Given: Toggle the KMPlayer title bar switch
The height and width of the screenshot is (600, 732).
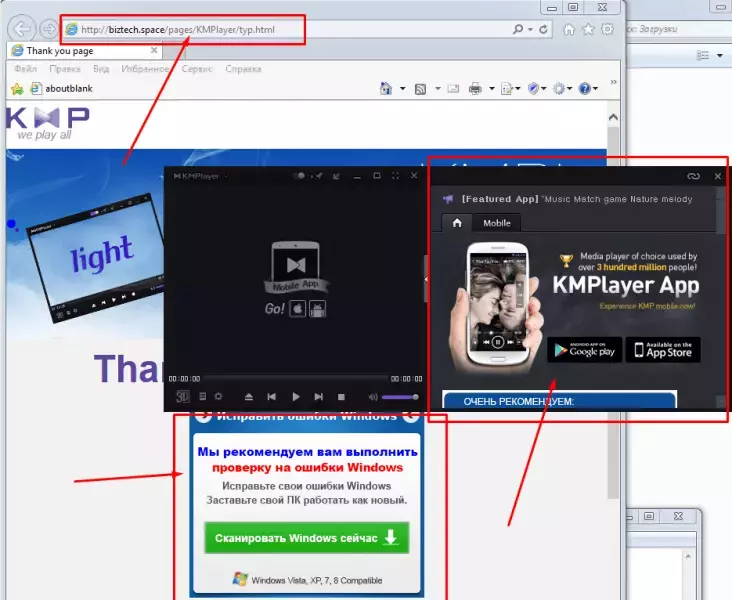Looking at the screenshot, I should coord(299,176).
